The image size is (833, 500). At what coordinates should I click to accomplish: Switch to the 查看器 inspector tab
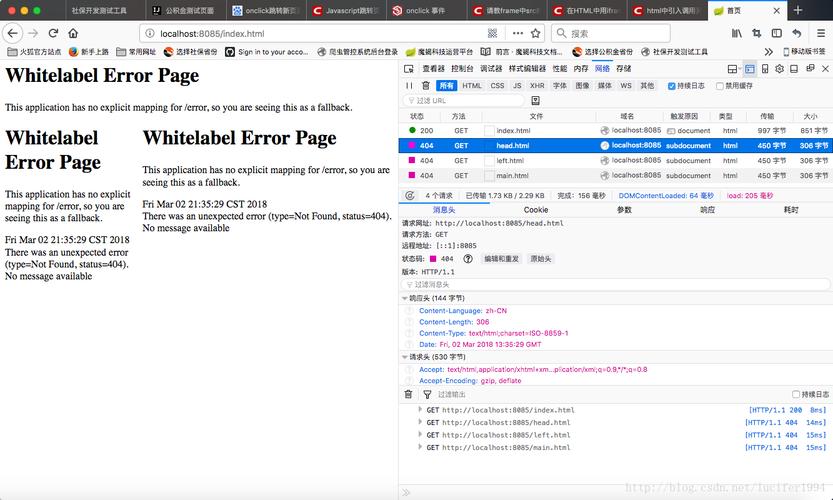pyautogui.click(x=434, y=69)
